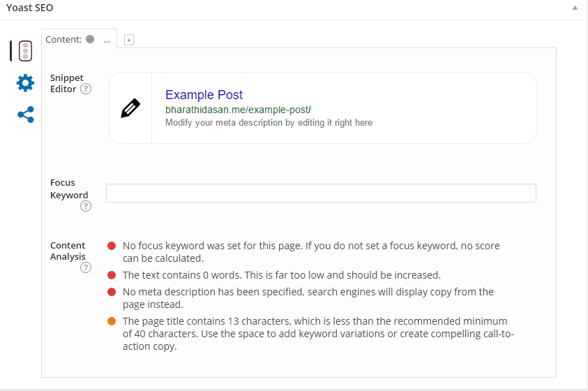The width and height of the screenshot is (588, 391).
Task: Select the Content keyword tab
Action: [79, 39]
